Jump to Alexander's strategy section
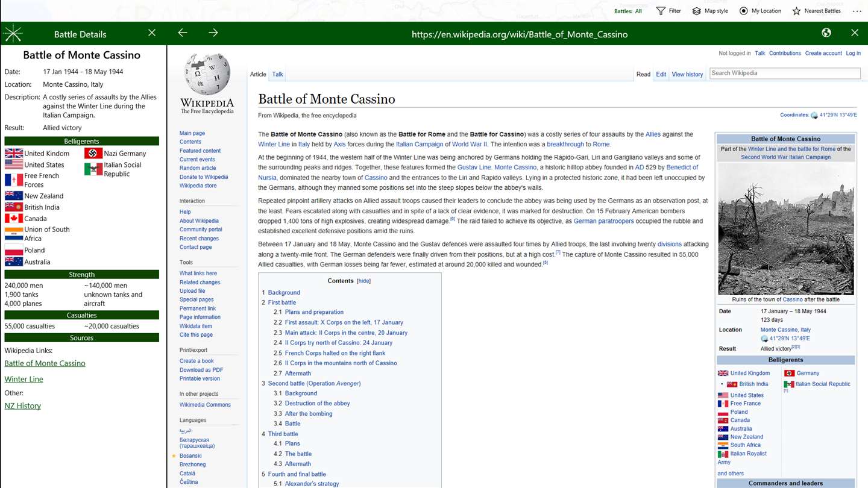Viewport: 868px width, 488px height. (312, 484)
